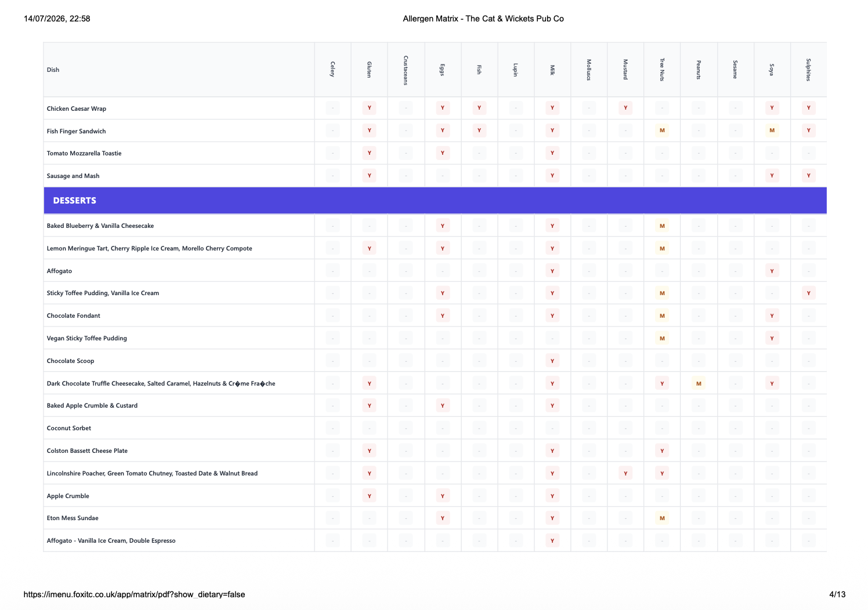Screen dimensions: 868x610
Task: Select the 'Chocolate Scoop' dish name
Action: [70, 361]
